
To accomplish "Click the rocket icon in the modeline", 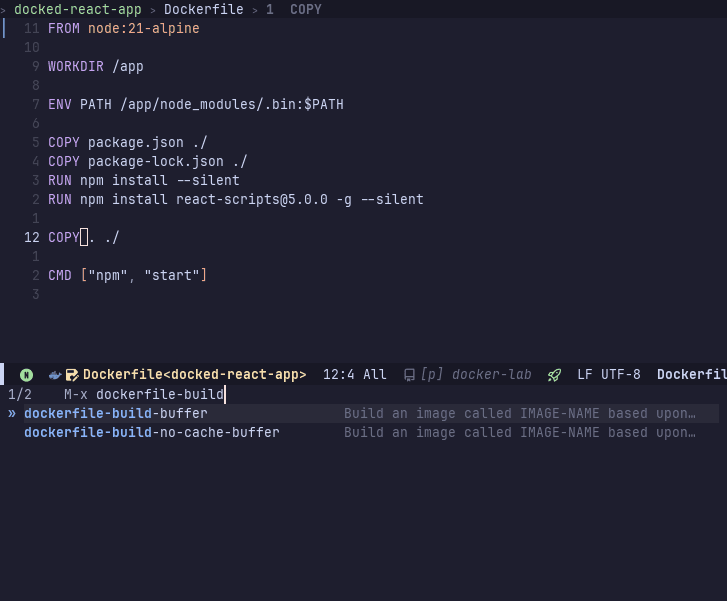I will [554, 375].
